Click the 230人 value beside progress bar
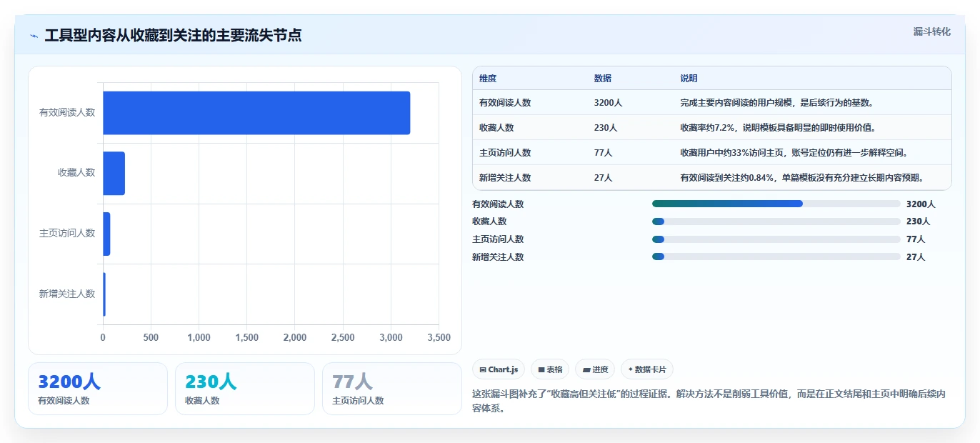Viewport: 980px width, 443px height. tap(919, 221)
